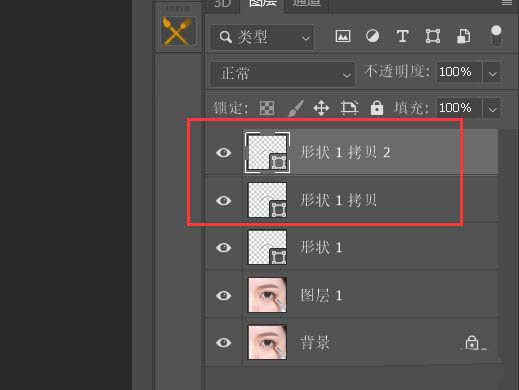Lock position move-arrows icon
Viewport: 519px width, 390px height.
tap(321, 108)
